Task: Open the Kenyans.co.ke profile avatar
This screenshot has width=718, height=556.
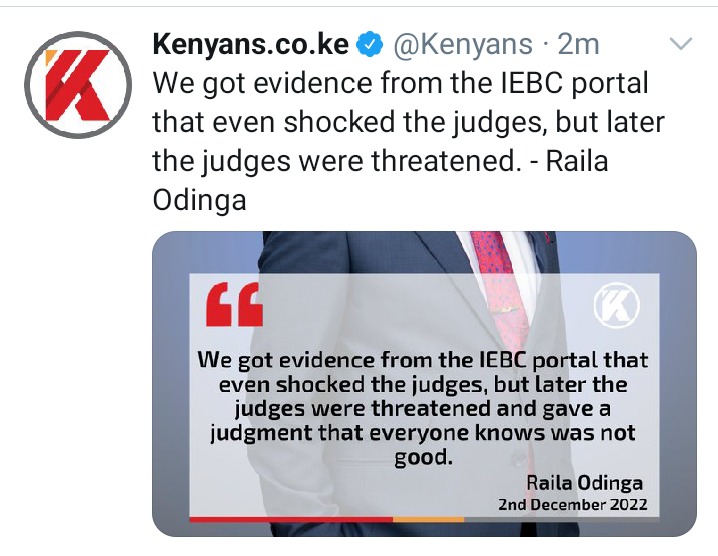Action: [78, 85]
